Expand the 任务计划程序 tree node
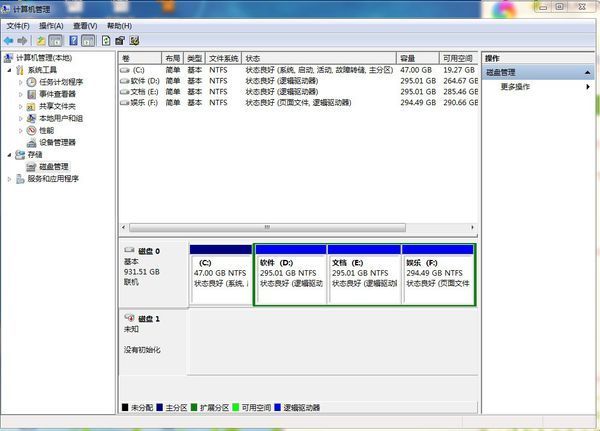The width and height of the screenshot is (600, 431). (21, 82)
